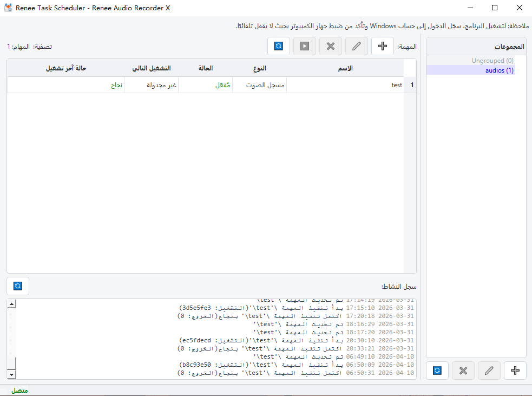Click log line timestamped 06:50:31 2026-04-10
The image size is (532, 396).
point(295,373)
